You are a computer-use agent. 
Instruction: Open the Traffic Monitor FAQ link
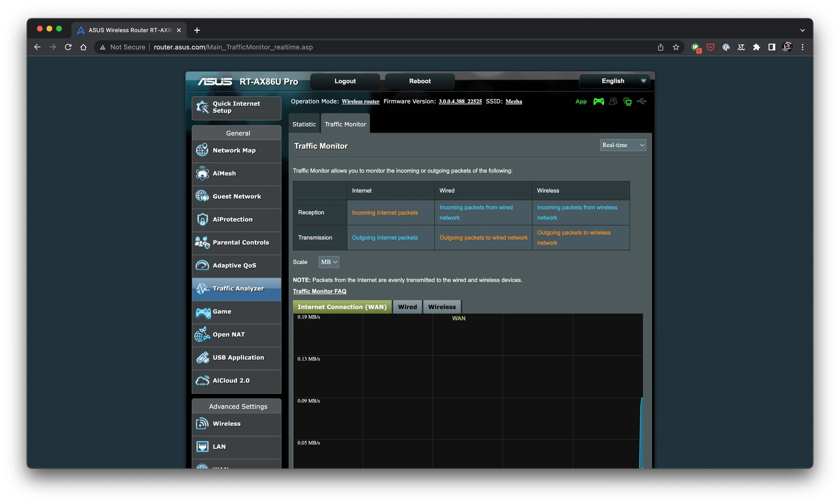(x=319, y=291)
